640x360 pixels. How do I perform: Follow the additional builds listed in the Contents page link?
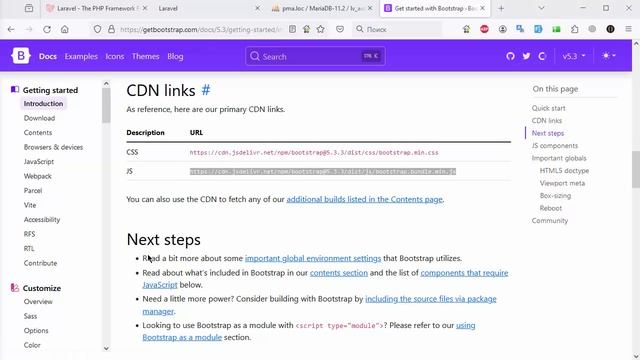coord(364,200)
